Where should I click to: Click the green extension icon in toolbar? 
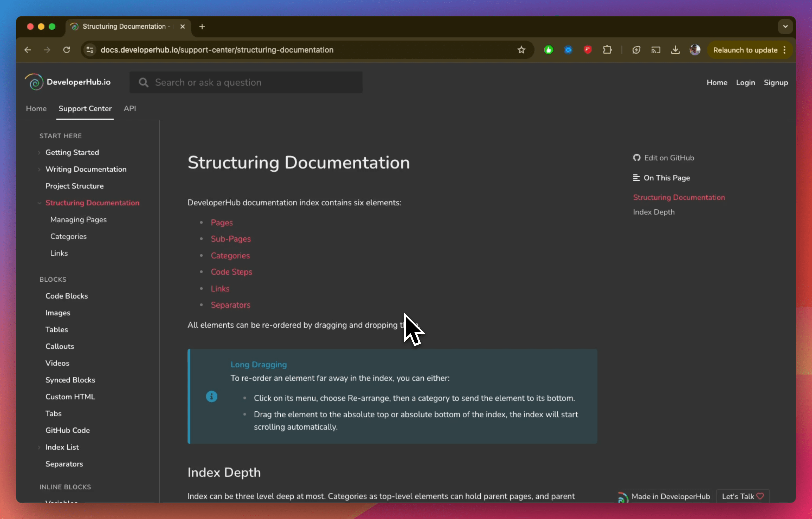pyautogui.click(x=549, y=50)
